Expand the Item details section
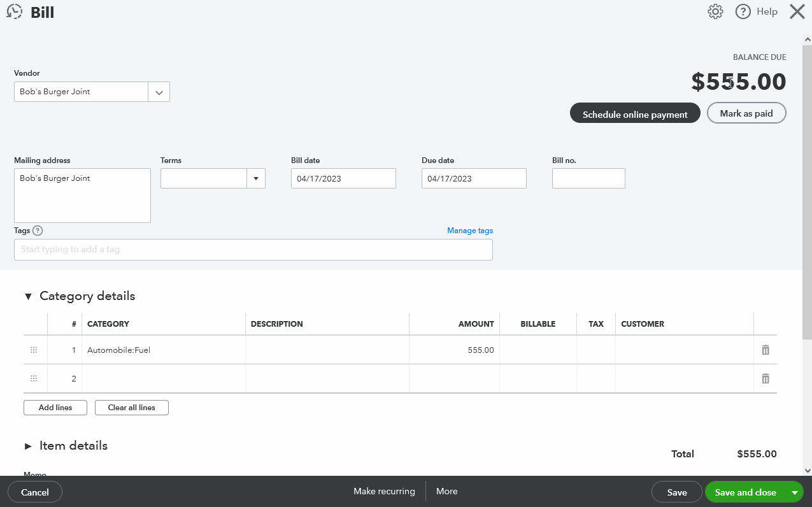 (x=28, y=446)
